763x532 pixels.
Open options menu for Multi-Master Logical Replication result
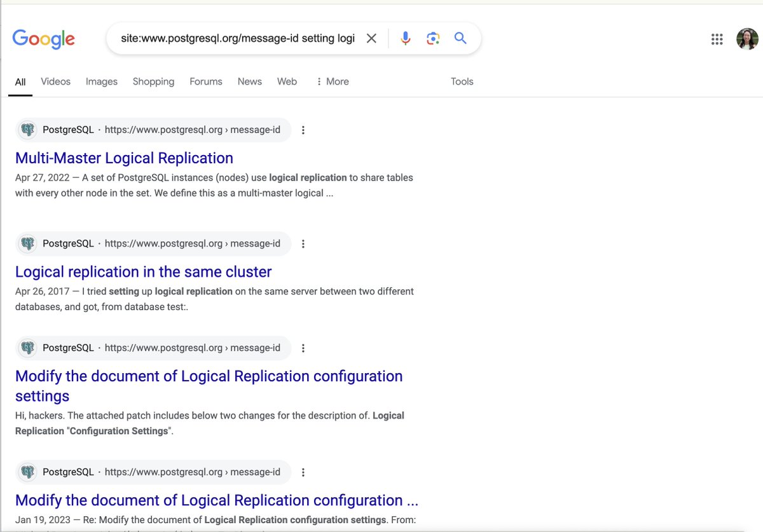[303, 130]
